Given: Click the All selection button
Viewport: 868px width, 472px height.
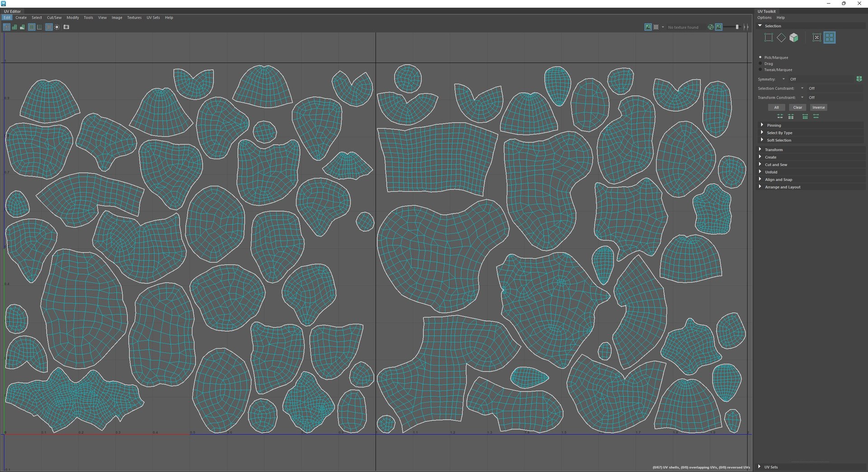Looking at the screenshot, I should point(776,108).
